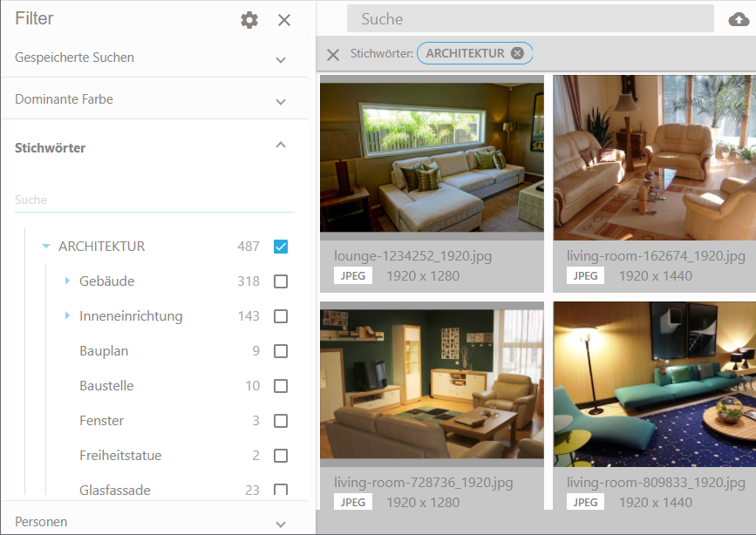Open lounge-1234252_1920.jpg thumbnail
The width and height of the screenshot is (756, 535).
tap(432, 158)
